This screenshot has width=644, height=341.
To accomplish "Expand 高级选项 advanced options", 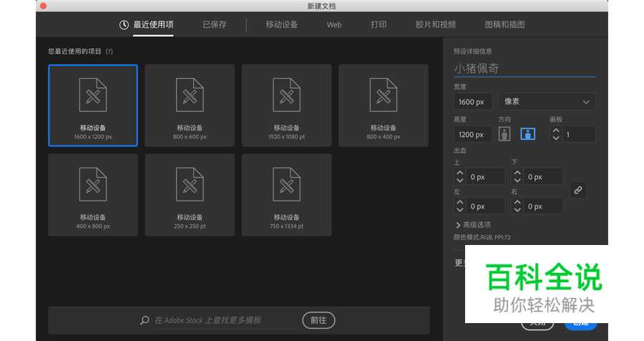I will 472,225.
